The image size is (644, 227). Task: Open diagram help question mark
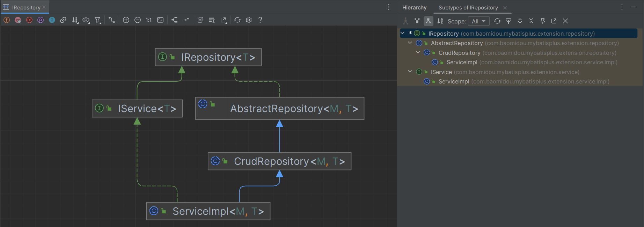(x=260, y=20)
